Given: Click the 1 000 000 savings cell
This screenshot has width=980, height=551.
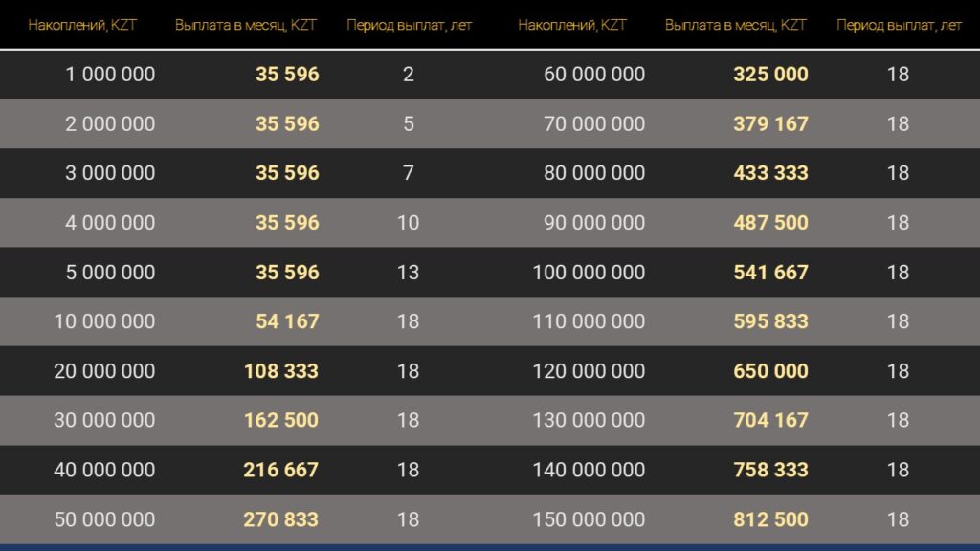Looking at the screenshot, I should (x=110, y=75).
